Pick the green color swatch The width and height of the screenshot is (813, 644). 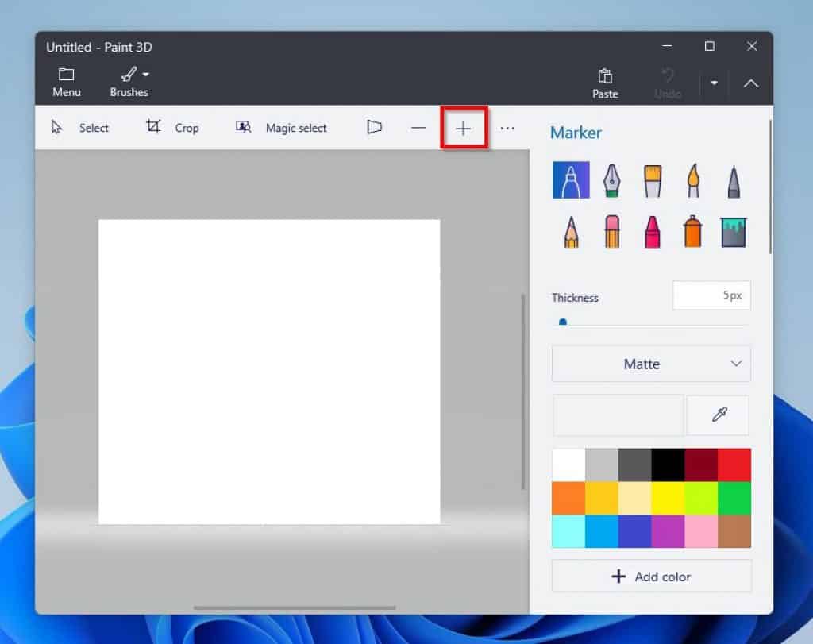(x=734, y=499)
